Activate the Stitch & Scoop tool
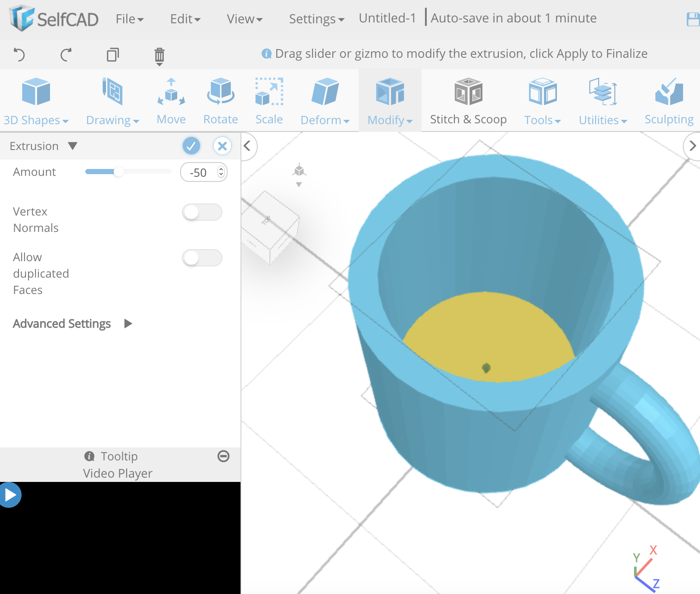The image size is (700, 594). tap(468, 100)
